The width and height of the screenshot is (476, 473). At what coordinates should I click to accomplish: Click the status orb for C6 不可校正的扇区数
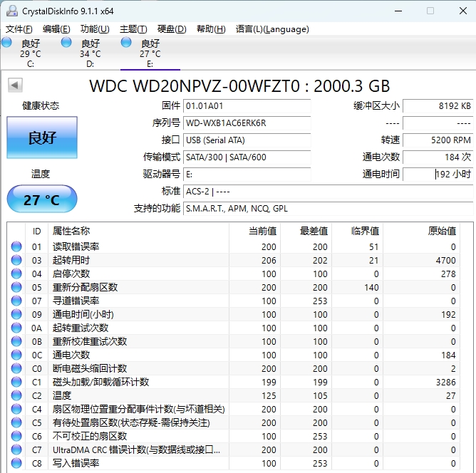[16, 436]
